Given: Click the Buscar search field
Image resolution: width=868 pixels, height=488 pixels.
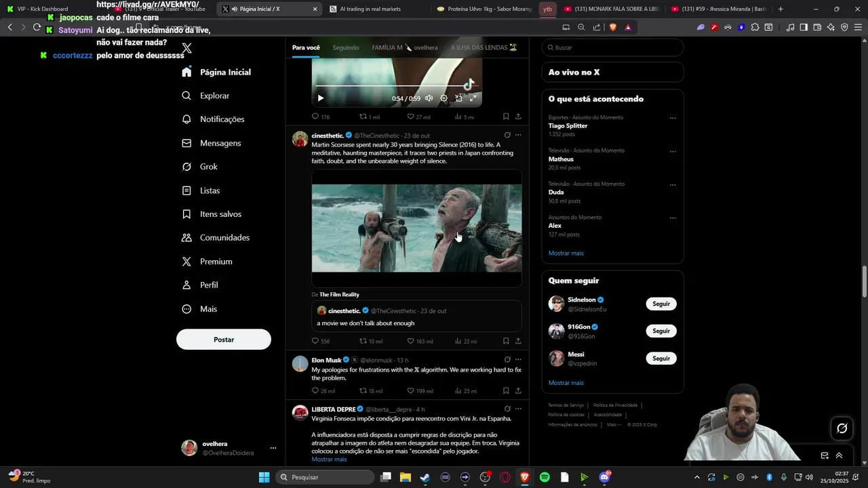Looking at the screenshot, I should pyautogui.click(x=612, y=47).
